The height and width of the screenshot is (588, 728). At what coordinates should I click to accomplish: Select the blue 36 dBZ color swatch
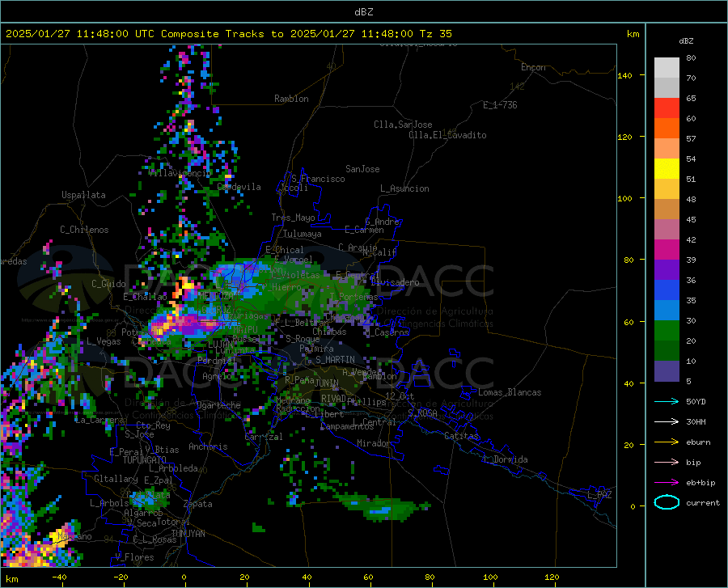pos(667,290)
